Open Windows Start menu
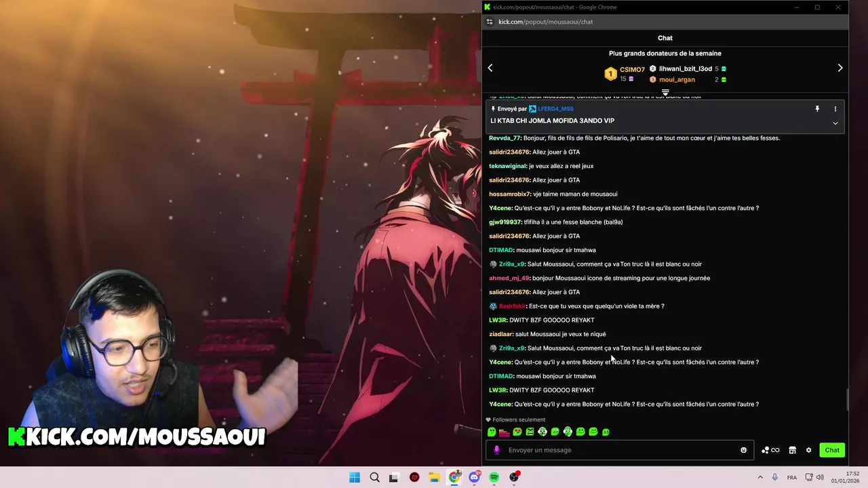Image resolution: width=868 pixels, height=488 pixels. [355, 477]
